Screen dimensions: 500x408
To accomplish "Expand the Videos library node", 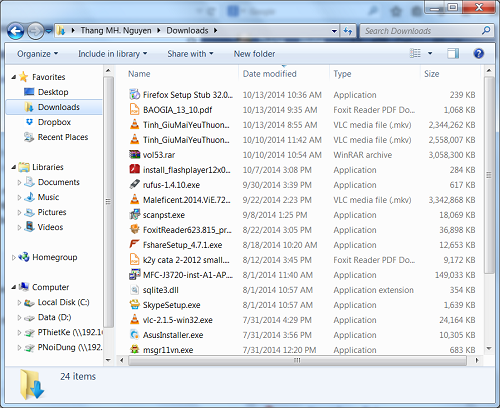I will coord(19,227).
